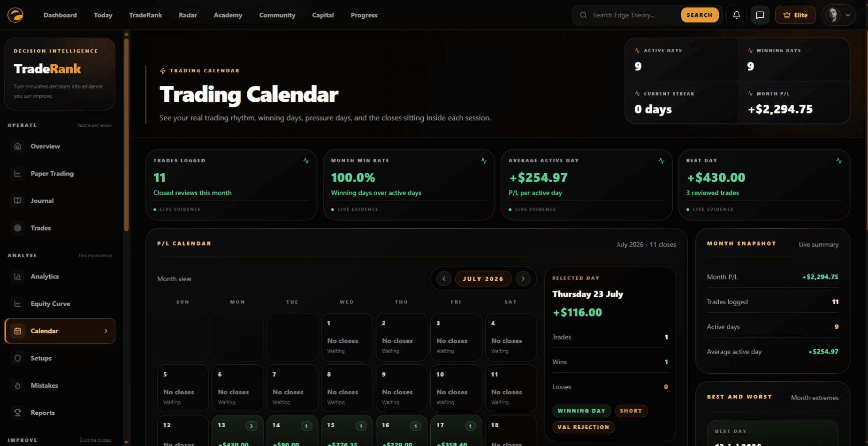The height and width of the screenshot is (446, 868).
Task: Open the Today nav tab
Action: tap(103, 15)
